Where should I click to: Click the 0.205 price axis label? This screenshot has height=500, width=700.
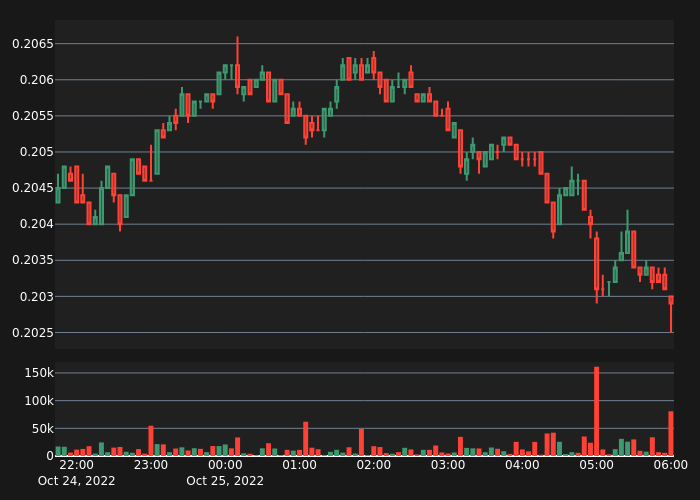[37, 152]
